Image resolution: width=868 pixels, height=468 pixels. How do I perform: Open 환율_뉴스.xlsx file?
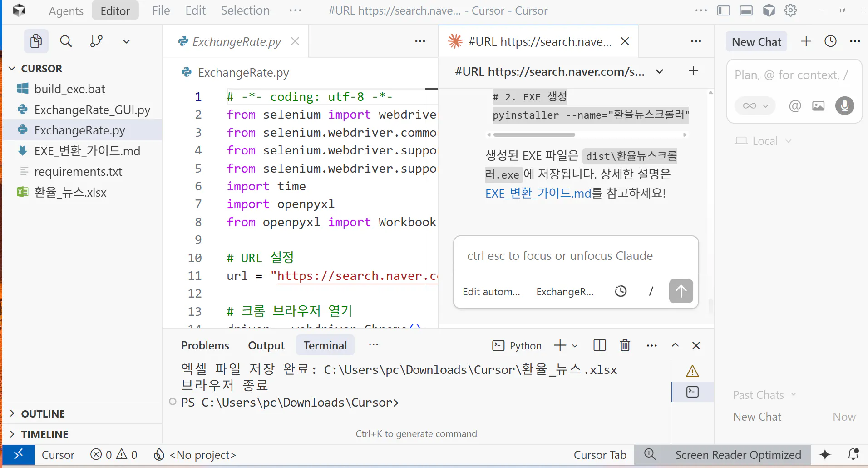click(70, 192)
